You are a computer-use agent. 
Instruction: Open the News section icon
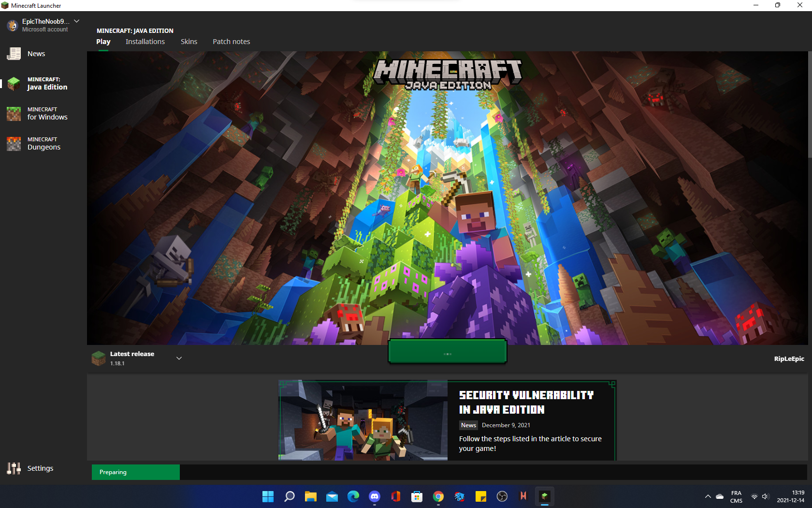(x=14, y=54)
